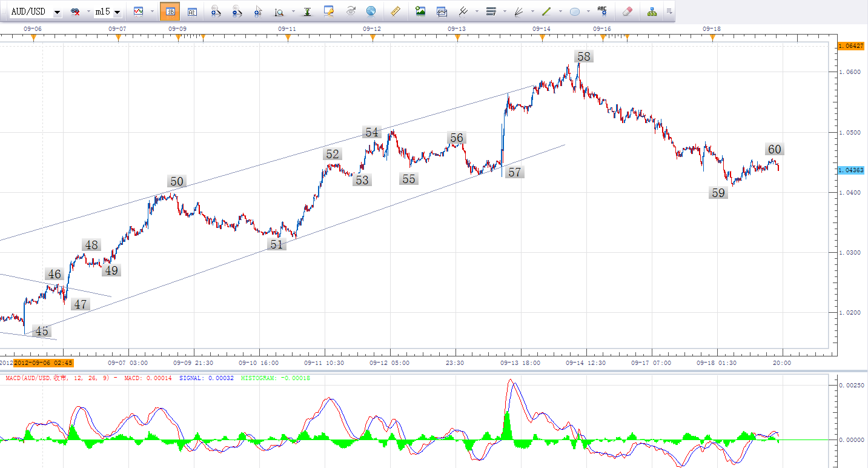Click the 09-13 orange date marker
Image resolution: width=868 pixels, height=468 pixels.
(458, 38)
